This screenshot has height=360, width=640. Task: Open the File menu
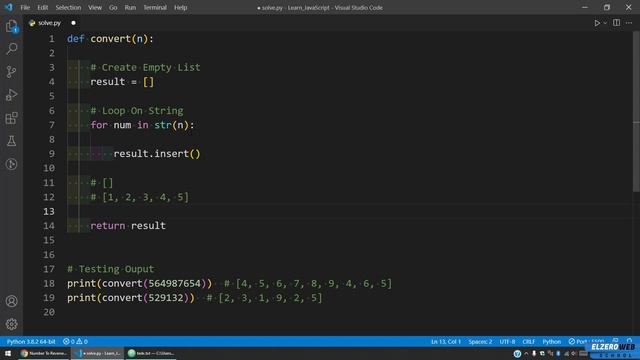25,7
